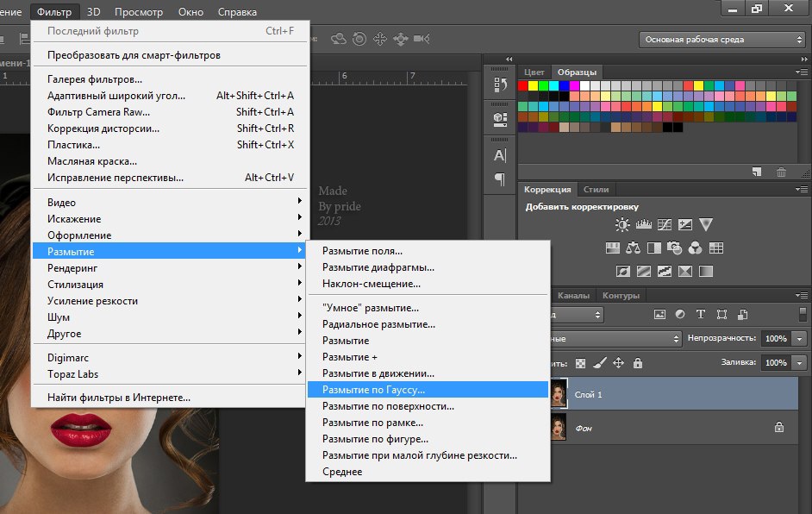Pick the red swatch in Образцы
This screenshot has width=812, height=514.
point(522,85)
